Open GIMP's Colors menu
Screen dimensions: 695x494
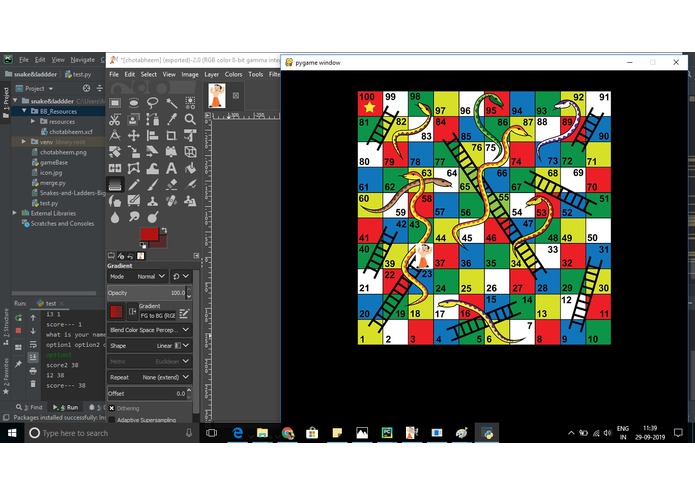coord(233,74)
